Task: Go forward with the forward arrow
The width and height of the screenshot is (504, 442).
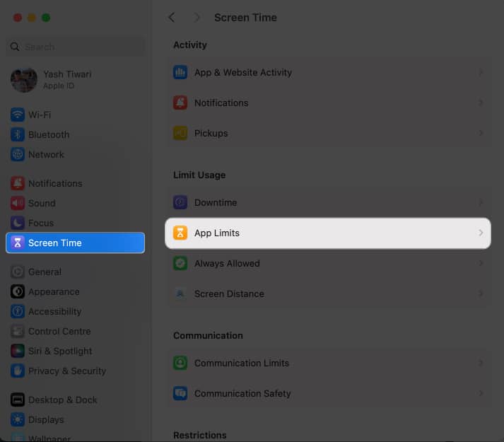Action: [x=197, y=18]
